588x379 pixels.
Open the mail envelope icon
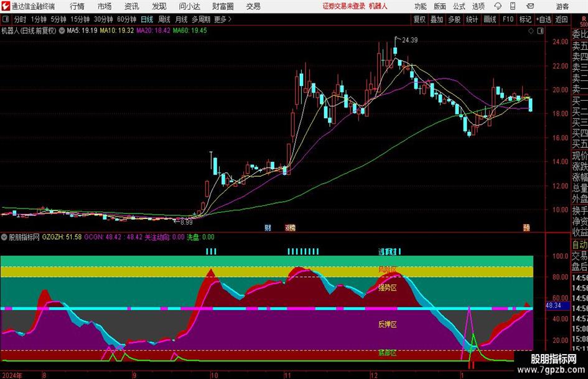click(x=530, y=6)
